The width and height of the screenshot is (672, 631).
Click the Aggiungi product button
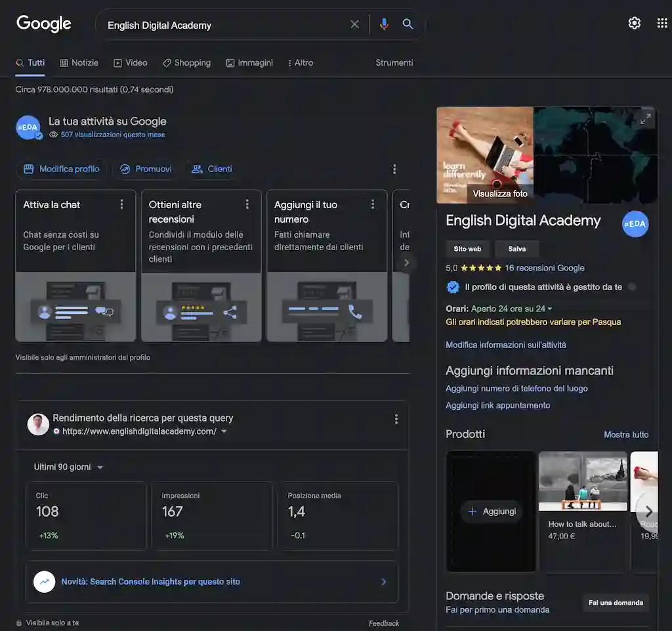[491, 511]
